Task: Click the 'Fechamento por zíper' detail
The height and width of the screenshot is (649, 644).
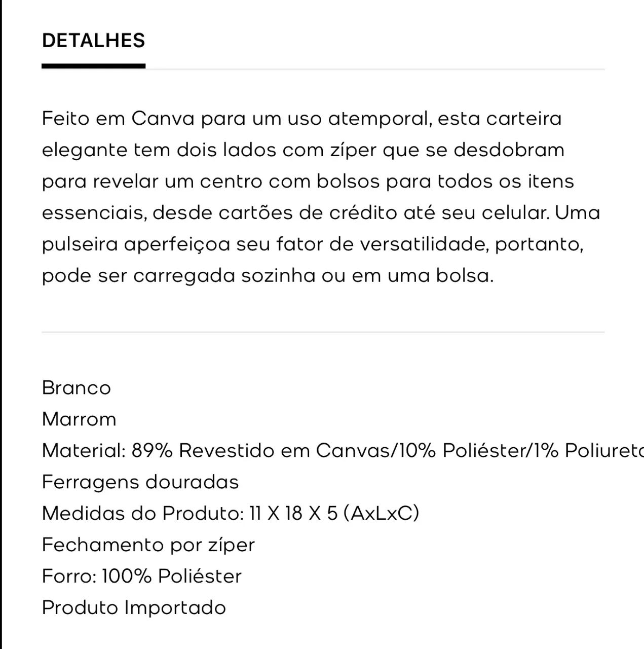Action: pos(148,545)
